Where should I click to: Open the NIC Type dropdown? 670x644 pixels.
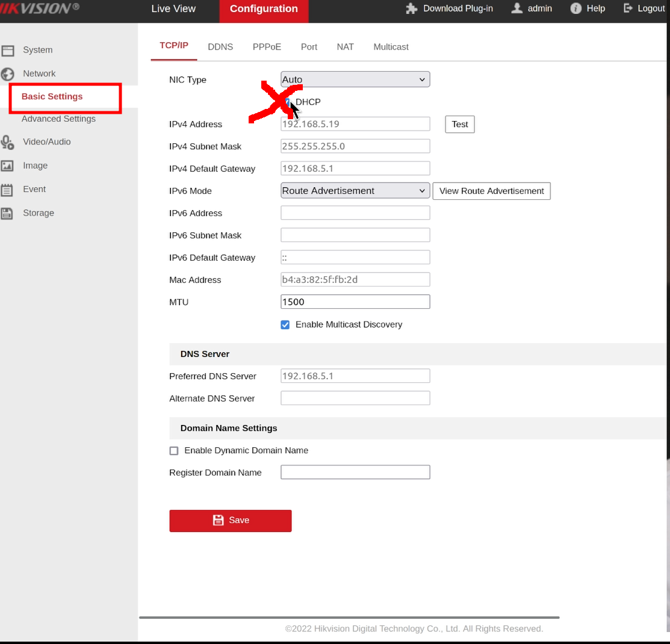point(355,79)
